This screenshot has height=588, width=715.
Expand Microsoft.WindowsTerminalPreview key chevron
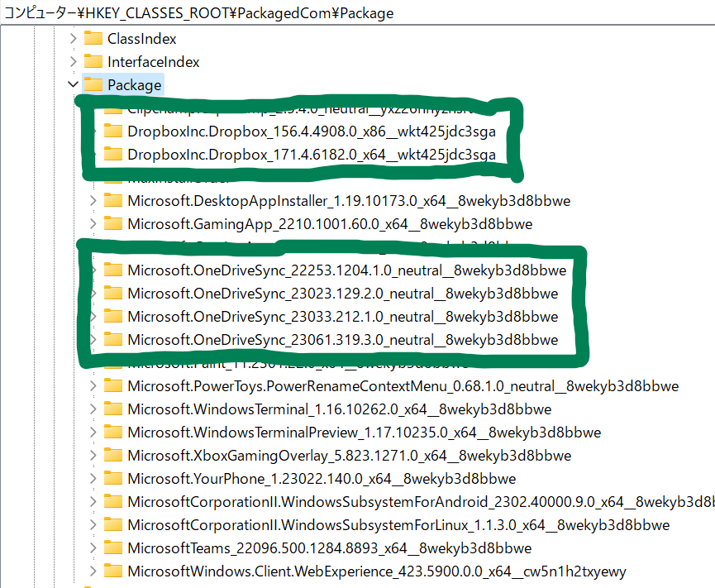point(93,432)
